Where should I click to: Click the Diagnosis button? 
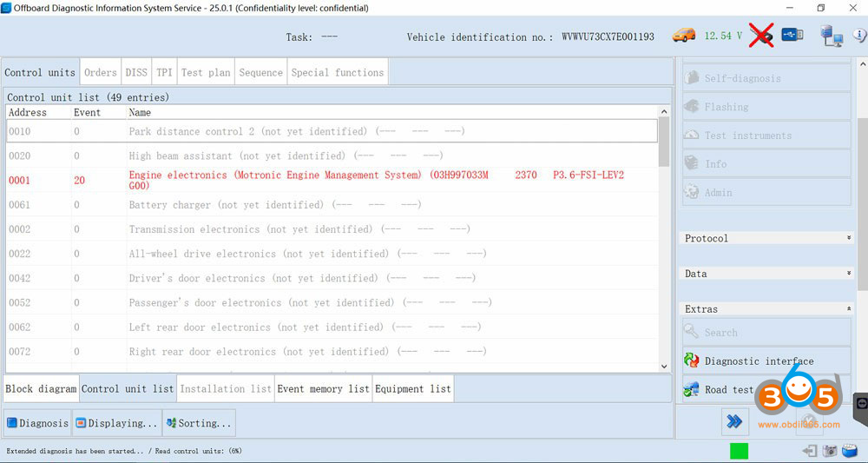pyautogui.click(x=37, y=422)
